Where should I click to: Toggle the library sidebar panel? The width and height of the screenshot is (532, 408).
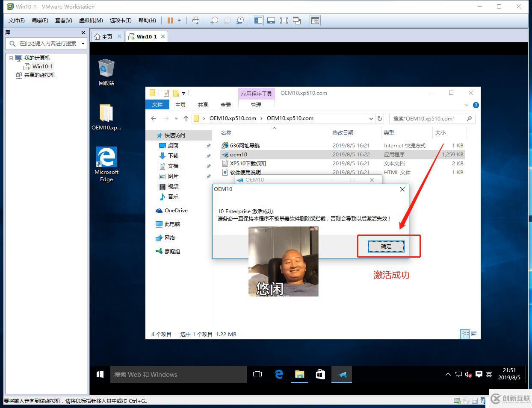point(258,20)
